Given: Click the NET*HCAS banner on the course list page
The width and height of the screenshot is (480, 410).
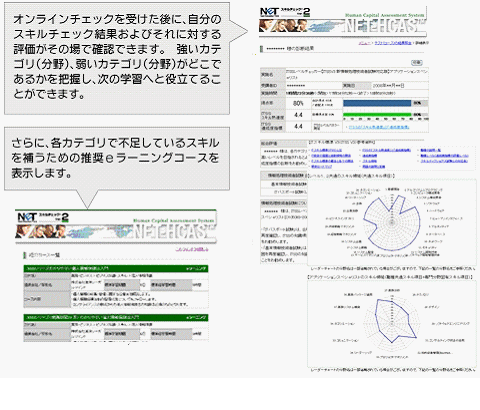Looking at the screenshot, I should pos(174,231).
